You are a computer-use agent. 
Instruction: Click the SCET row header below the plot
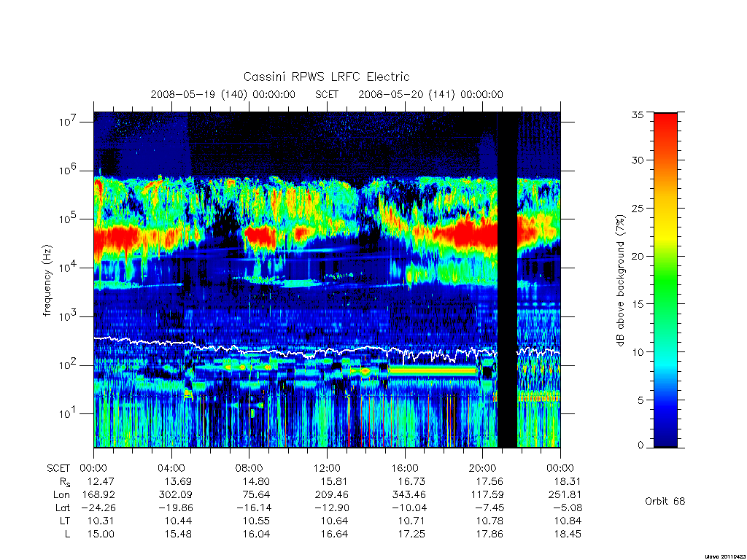pyautogui.click(x=58, y=468)
